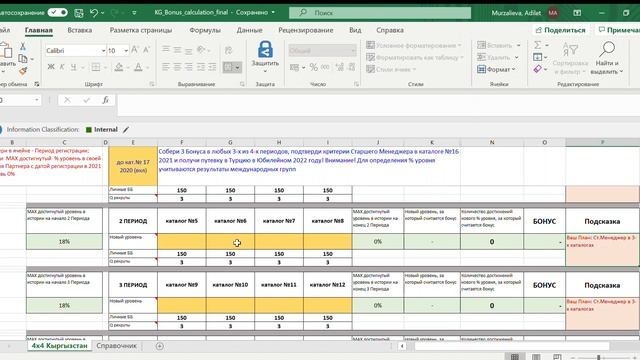Toggle Bold Ж formatting
Image resolution: width=640 pixels, height=360 pixels.
pos(51,67)
